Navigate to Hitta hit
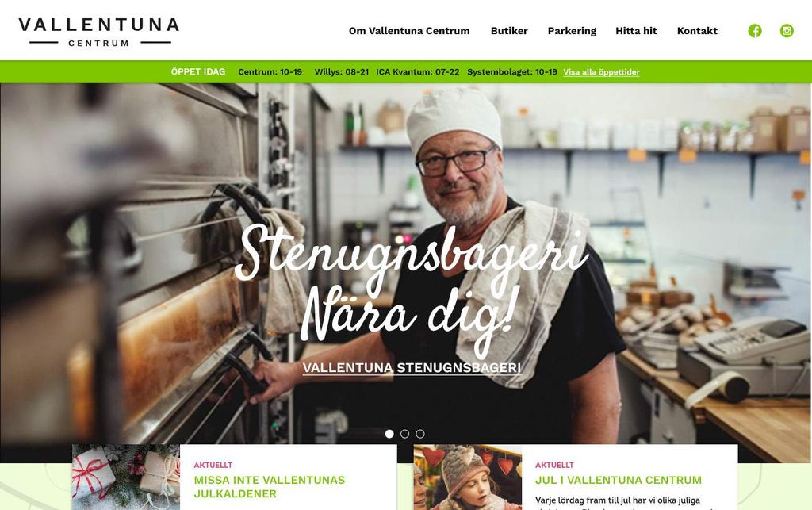The image size is (812, 510). pyautogui.click(x=636, y=31)
